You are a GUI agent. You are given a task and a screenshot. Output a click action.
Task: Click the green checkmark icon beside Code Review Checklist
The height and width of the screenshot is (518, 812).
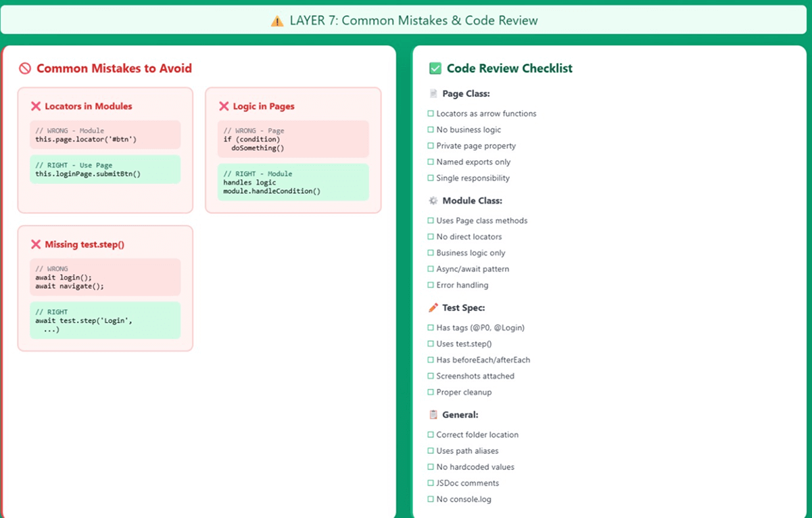pyautogui.click(x=435, y=68)
